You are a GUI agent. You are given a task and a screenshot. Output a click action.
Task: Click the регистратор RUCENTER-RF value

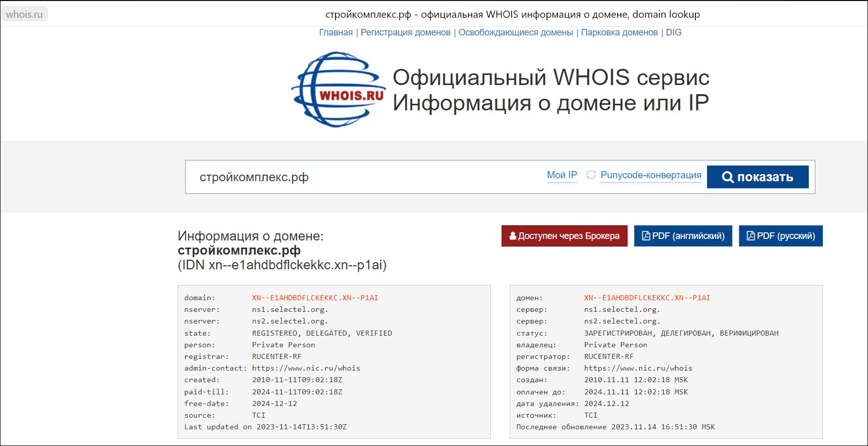(x=608, y=356)
